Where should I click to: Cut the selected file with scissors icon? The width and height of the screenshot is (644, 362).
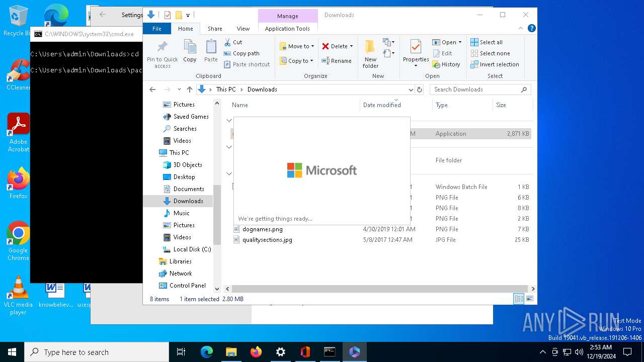click(233, 42)
